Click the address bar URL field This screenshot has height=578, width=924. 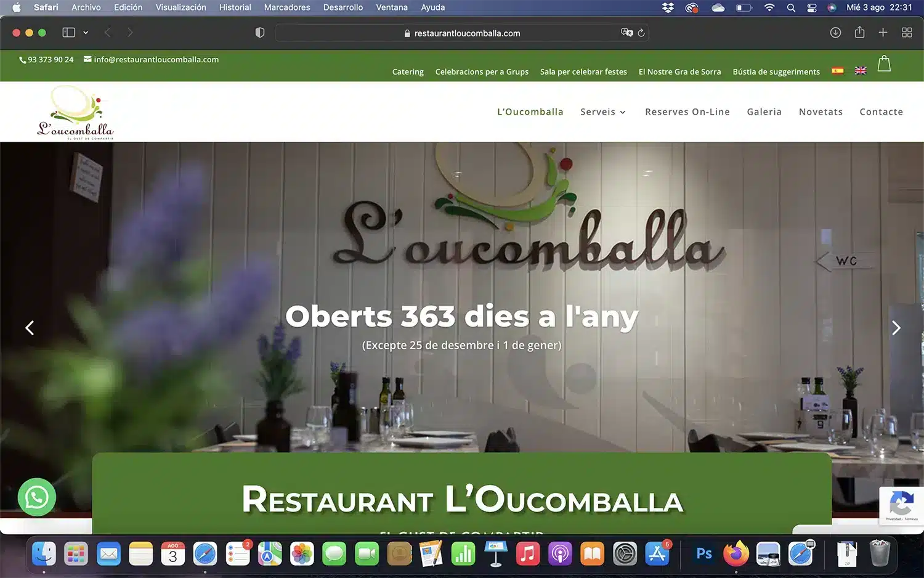pyautogui.click(x=462, y=33)
